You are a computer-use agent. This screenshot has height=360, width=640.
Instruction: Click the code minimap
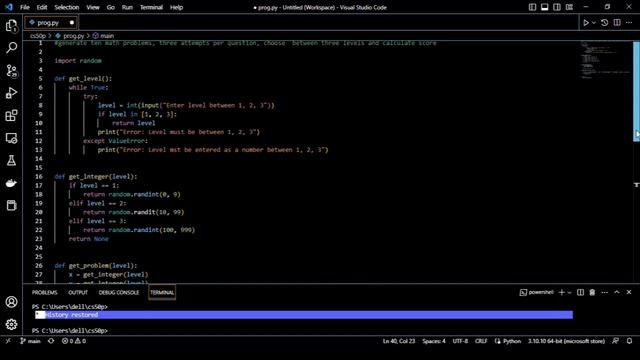click(x=606, y=59)
